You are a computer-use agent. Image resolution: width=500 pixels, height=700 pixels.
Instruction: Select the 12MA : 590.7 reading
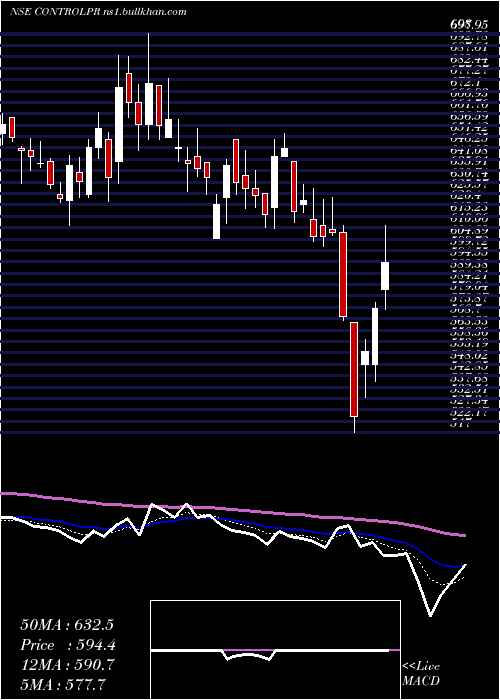click(x=67, y=664)
